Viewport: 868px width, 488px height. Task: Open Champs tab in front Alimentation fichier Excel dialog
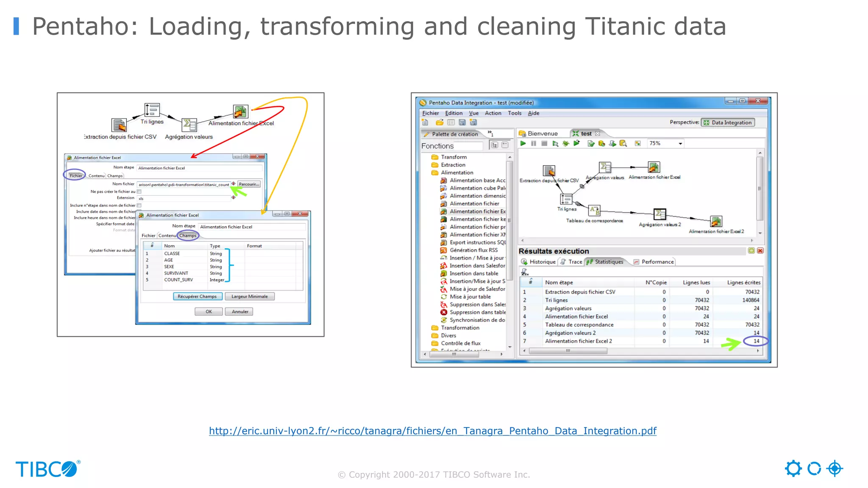click(188, 236)
